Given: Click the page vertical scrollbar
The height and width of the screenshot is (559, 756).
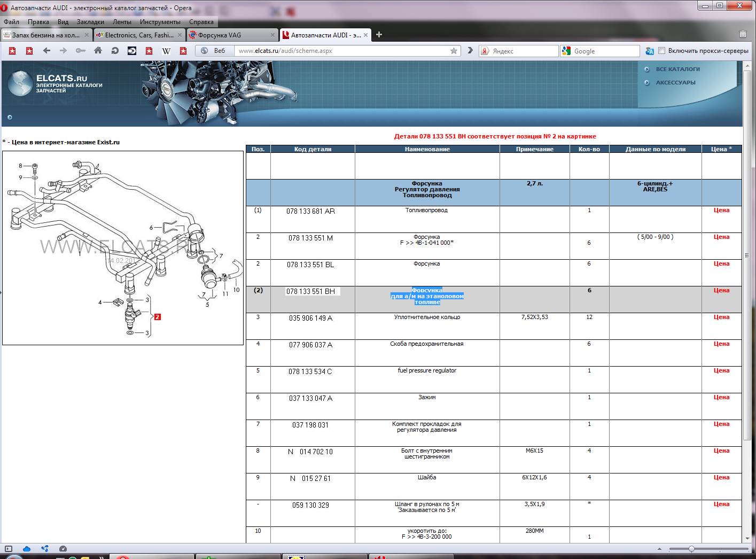Looking at the screenshot, I should point(747,257).
